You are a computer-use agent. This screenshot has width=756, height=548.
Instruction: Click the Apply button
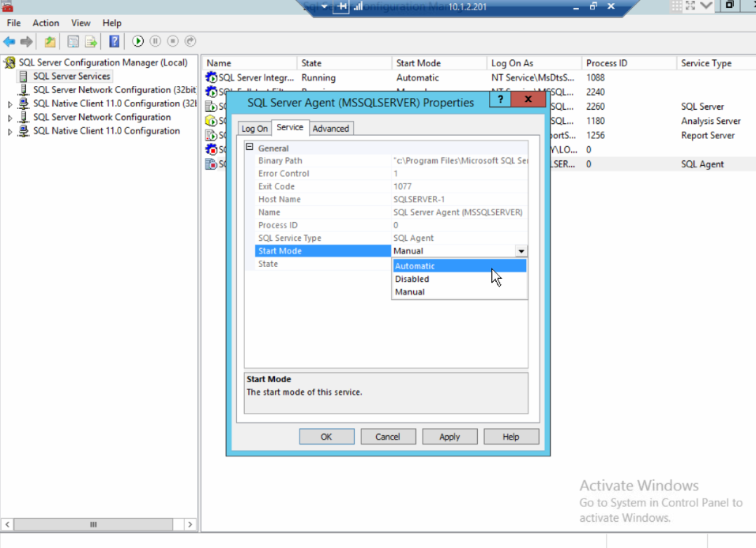click(x=449, y=437)
